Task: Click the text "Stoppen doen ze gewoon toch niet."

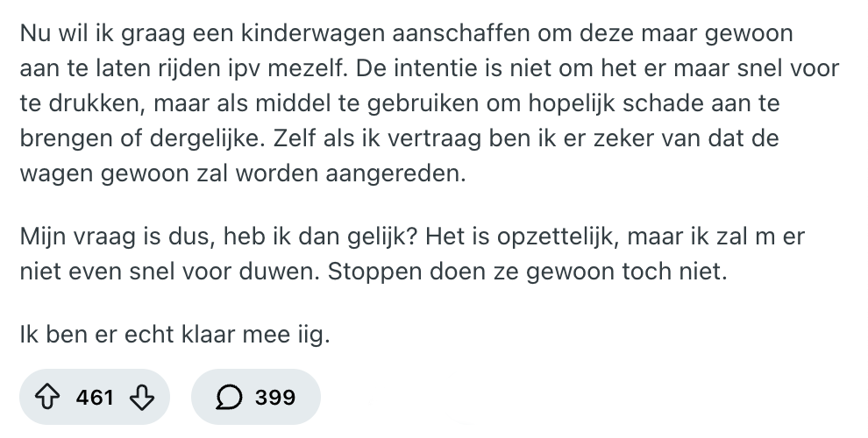Action: [x=528, y=272]
